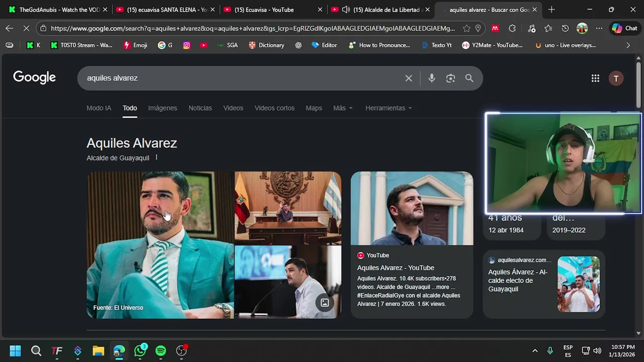Open browser Settings and more ellipsis
The height and width of the screenshot is (362, 644).
[599, 29]
